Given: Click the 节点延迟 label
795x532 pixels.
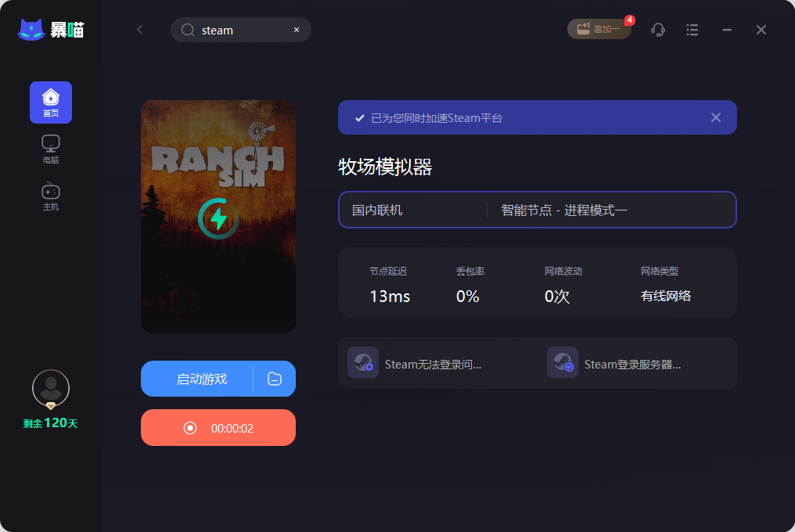Looking at the screenshot, I should tap(388, 271).
